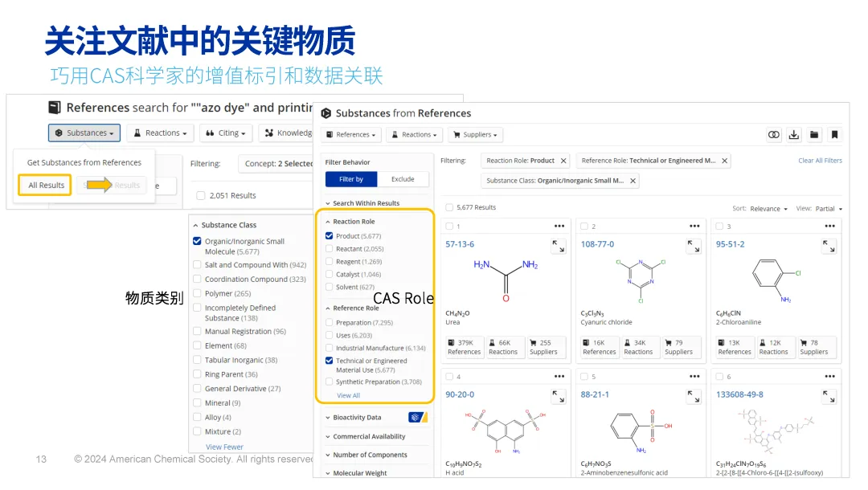The image size is (868, 490).
Task: Open more options for result 2
Action: [694, 227]
